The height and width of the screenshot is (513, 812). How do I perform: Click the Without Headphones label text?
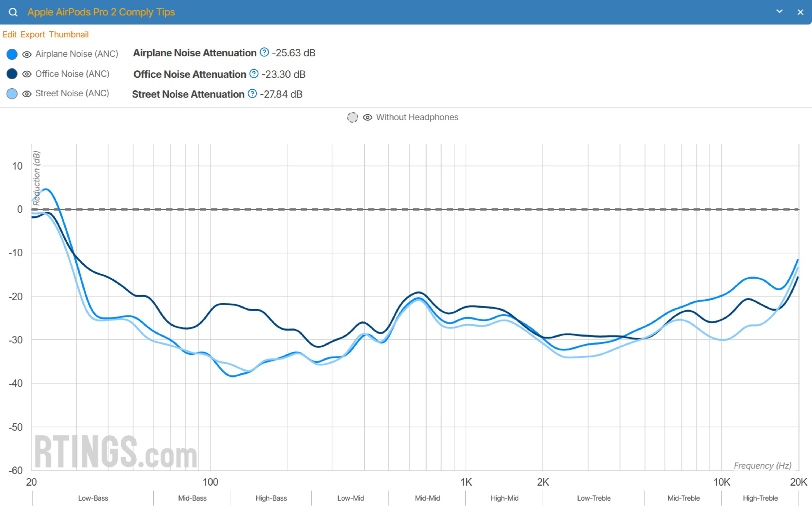tap(417, 117)
